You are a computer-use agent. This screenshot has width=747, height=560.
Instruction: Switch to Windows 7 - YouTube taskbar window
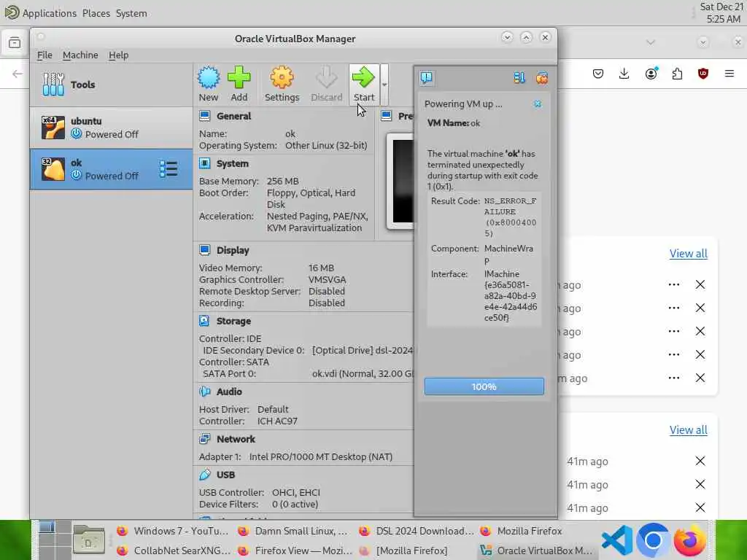click(172, 531)
